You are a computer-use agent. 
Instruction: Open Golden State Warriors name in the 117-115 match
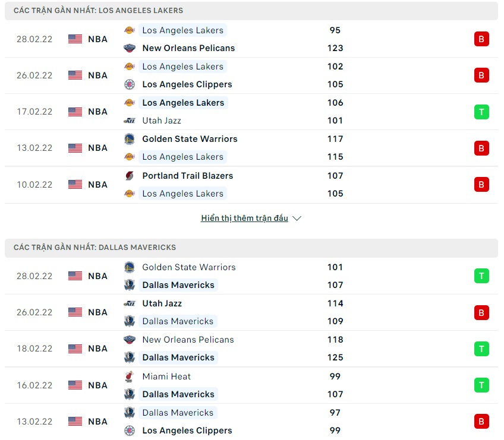coord(190,139)
